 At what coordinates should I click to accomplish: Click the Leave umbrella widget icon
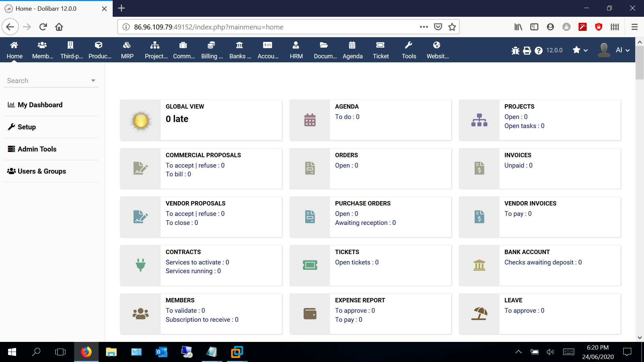tap(479, 314)
